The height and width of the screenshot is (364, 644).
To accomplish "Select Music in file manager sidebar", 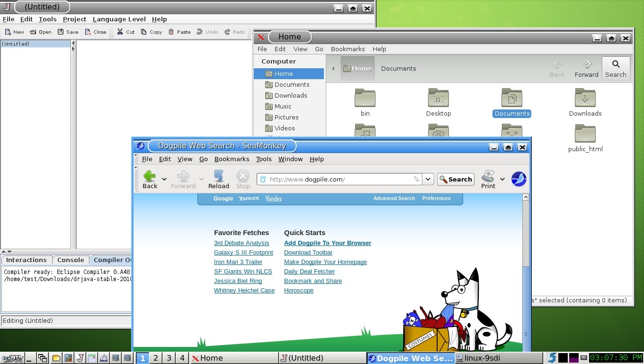I will 289,106.
